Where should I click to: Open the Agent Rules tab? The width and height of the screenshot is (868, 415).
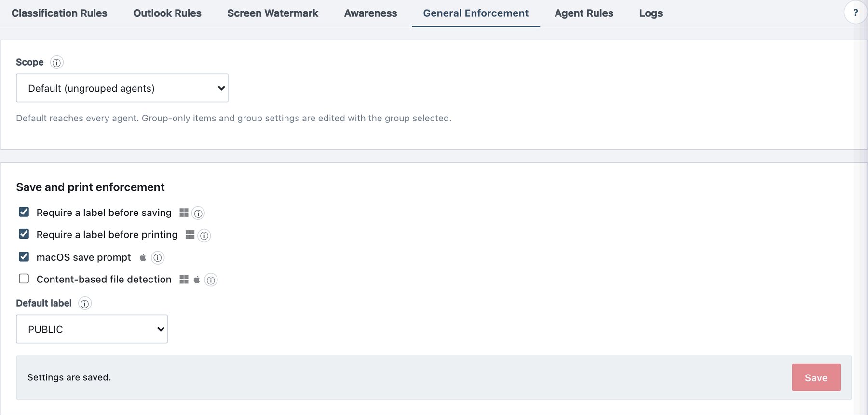pyautogui.click(x=584, y=13)
